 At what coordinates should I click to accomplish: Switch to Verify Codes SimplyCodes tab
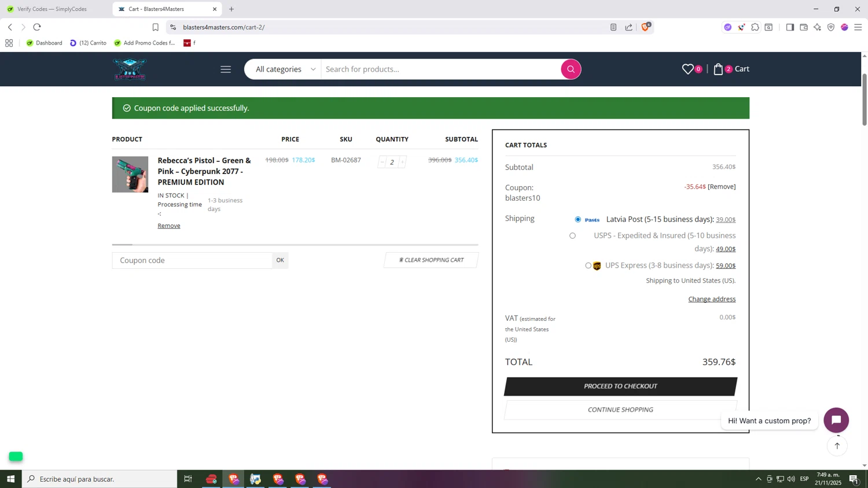pyautogui.click(x=52, y=9)
